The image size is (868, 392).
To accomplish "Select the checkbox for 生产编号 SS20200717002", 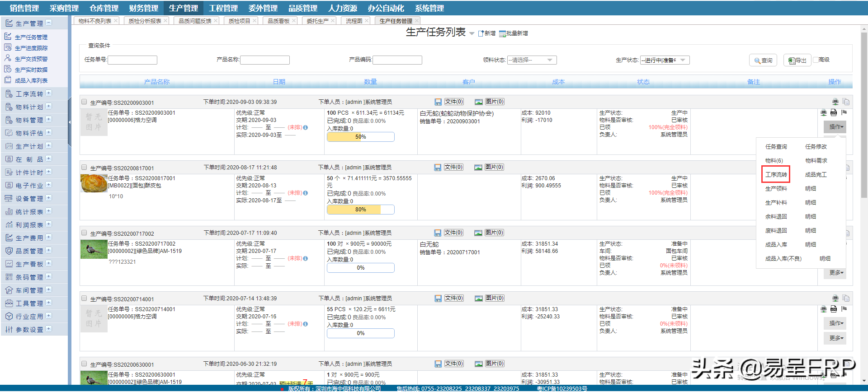I will (84, 233).
